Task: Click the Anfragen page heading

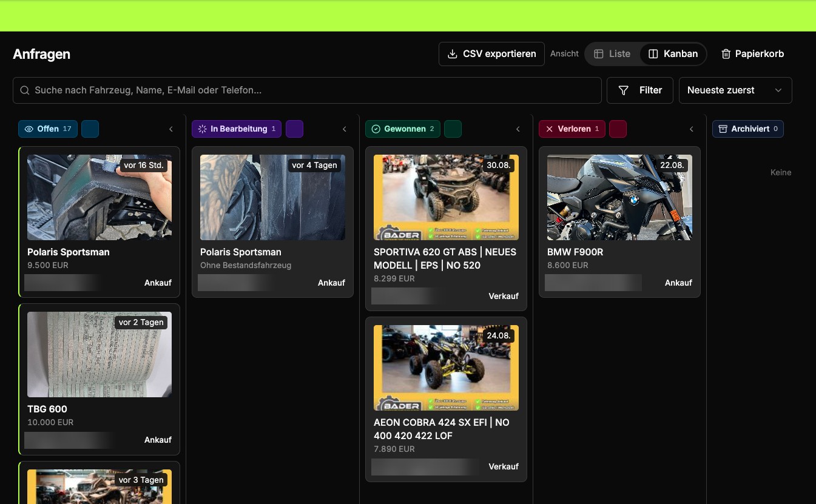Action: 42,54
